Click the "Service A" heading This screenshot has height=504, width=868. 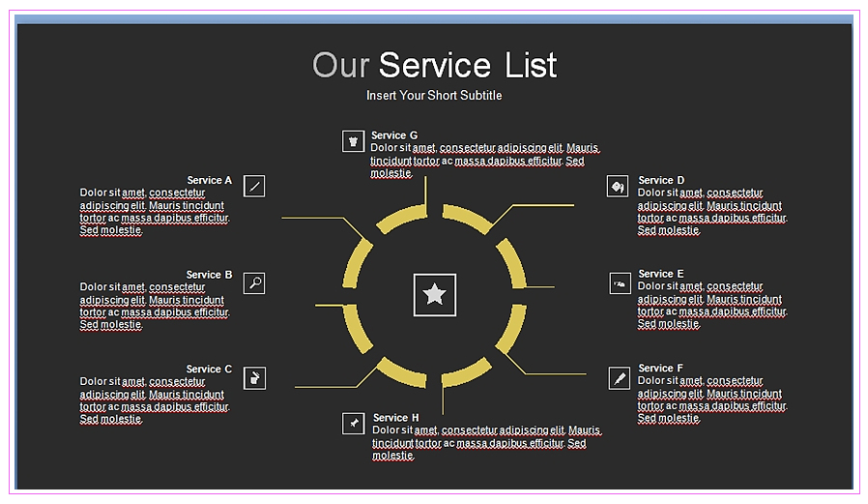(x=209, y=180)
